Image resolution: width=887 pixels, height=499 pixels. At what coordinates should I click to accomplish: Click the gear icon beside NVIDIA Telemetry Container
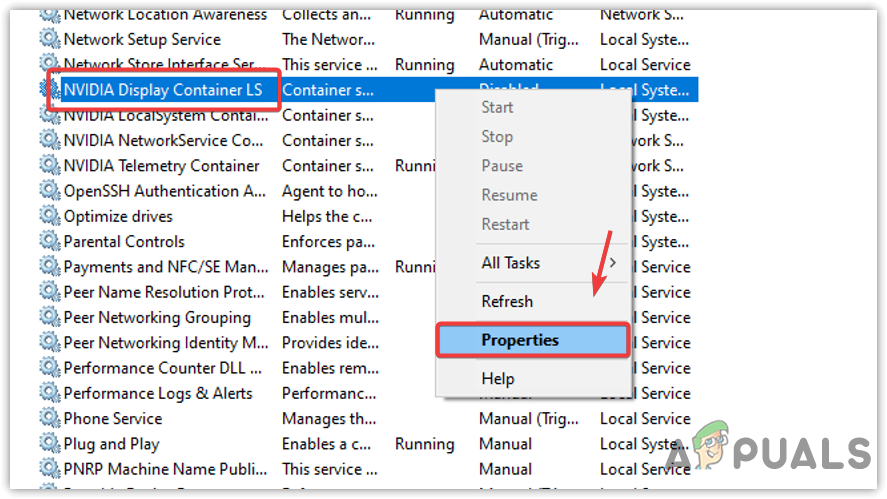(x=50, y=165)
